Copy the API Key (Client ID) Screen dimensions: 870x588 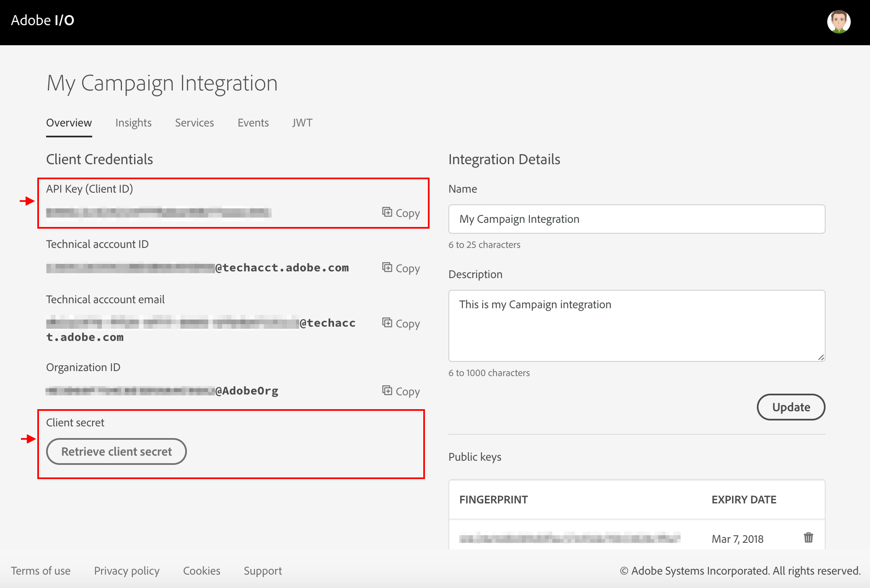click(x=401, y=213)
